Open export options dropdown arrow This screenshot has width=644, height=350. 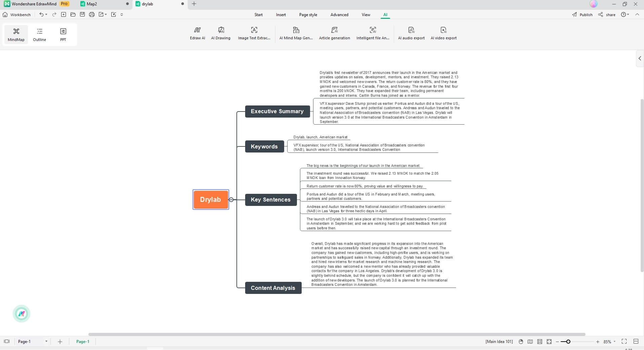point(106,14)
